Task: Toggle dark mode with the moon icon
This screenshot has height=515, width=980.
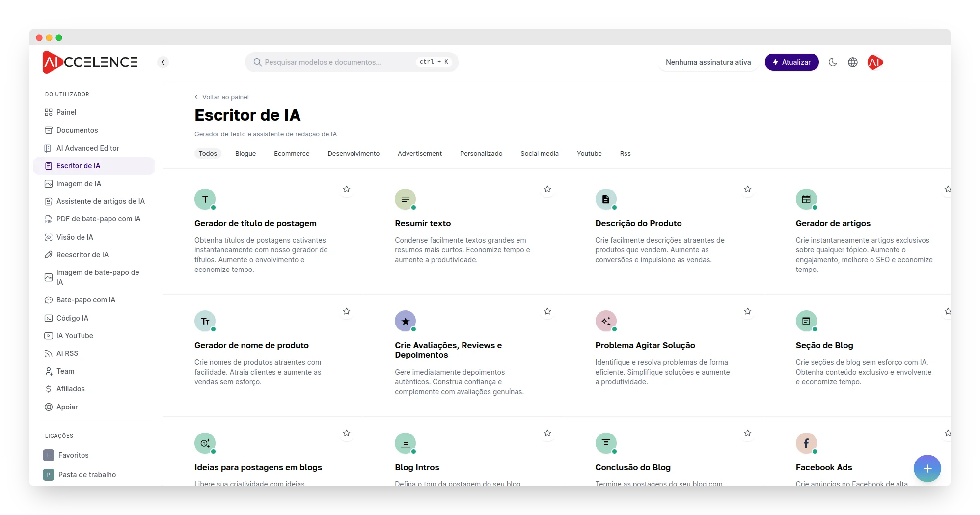Action: pos(833,62)
